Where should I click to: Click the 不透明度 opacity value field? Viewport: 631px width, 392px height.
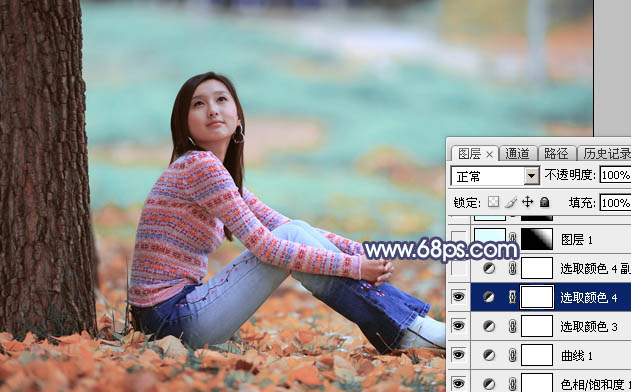(615, 175)
